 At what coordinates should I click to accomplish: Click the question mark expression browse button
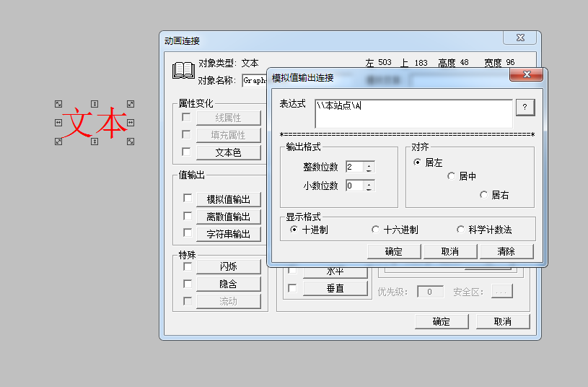pyautogui.click(x=525, y=107)
